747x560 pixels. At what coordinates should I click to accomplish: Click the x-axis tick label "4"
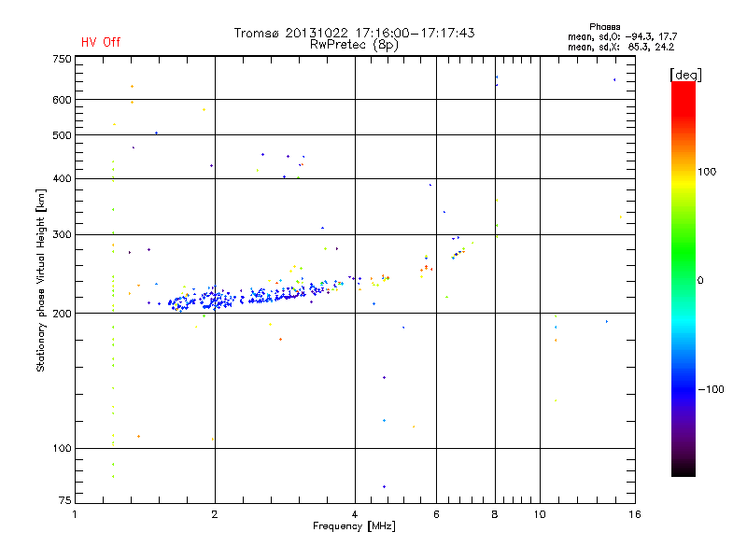(355, 514)
